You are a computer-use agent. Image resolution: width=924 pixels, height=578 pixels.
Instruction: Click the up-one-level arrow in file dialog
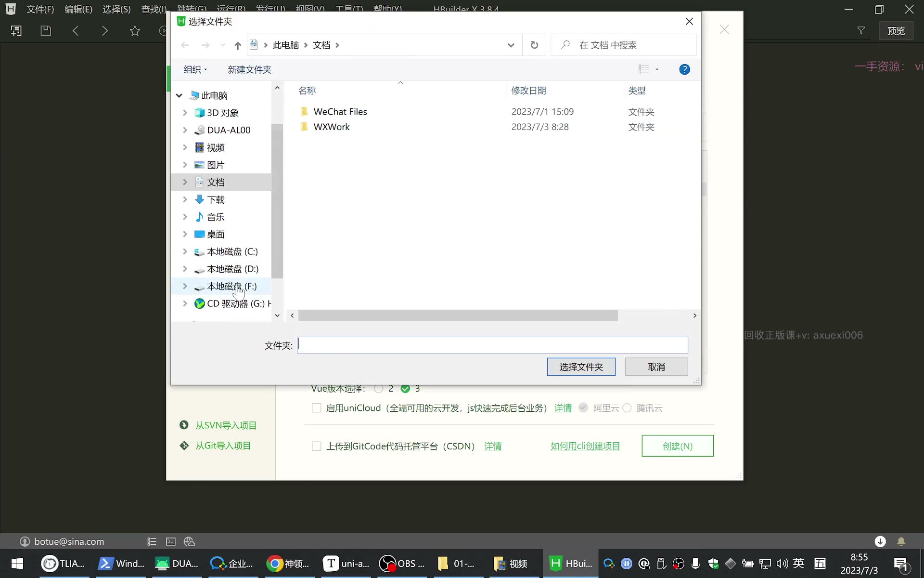[237, 45]
